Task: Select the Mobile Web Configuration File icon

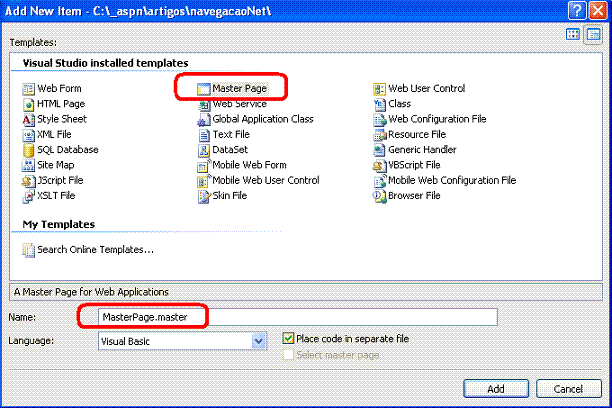Action: [379, 181]
